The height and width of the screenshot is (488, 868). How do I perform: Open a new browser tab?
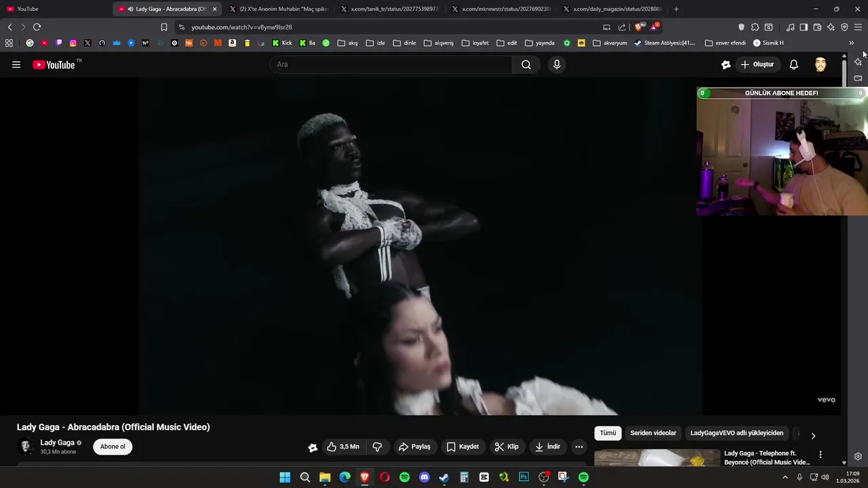[x=676, y=9]
